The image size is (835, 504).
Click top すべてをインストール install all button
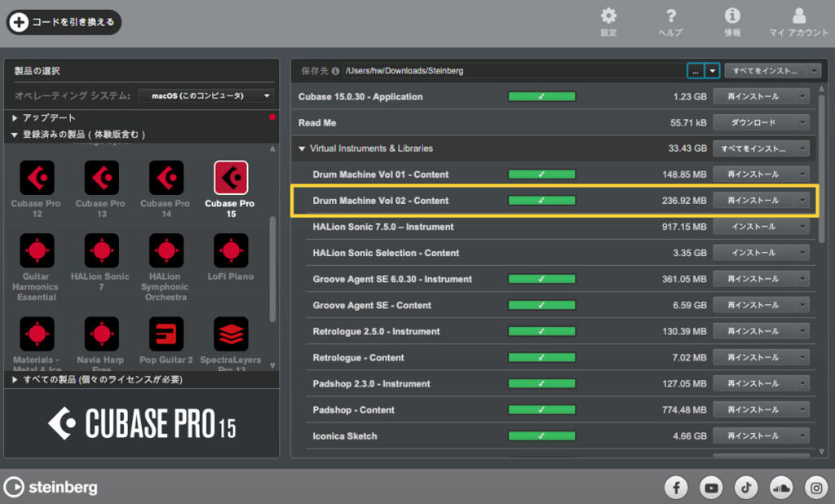(x=766, y=71)
